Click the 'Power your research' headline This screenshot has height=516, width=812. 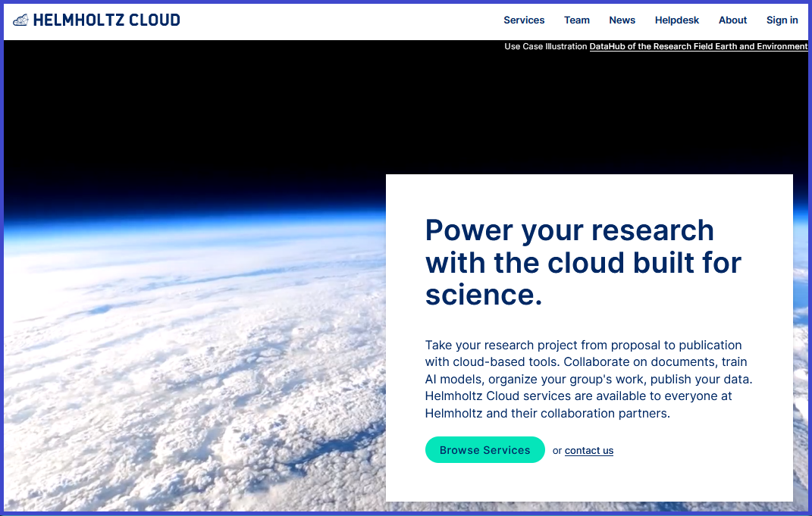[569, 230]
